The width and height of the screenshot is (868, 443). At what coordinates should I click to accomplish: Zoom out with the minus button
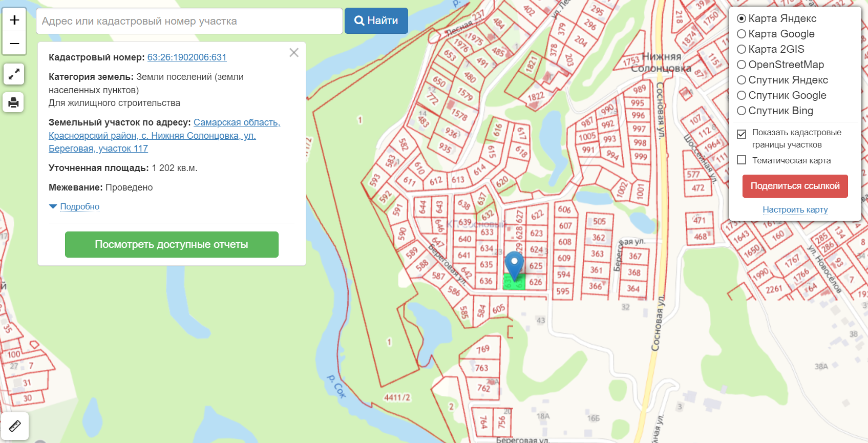click(14, 43)
